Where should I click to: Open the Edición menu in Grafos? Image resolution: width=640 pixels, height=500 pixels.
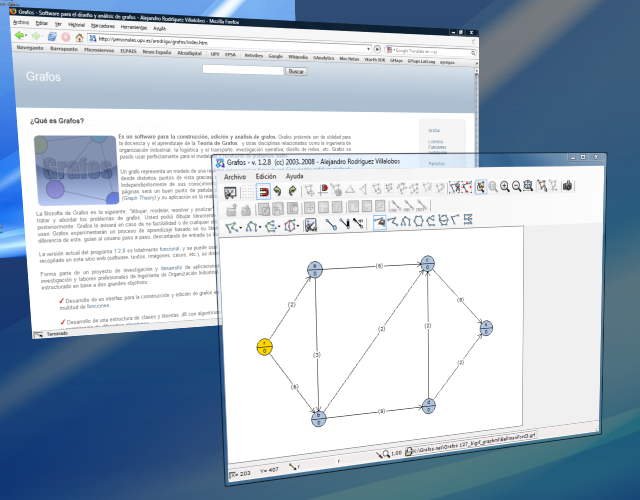coord(266,175)
